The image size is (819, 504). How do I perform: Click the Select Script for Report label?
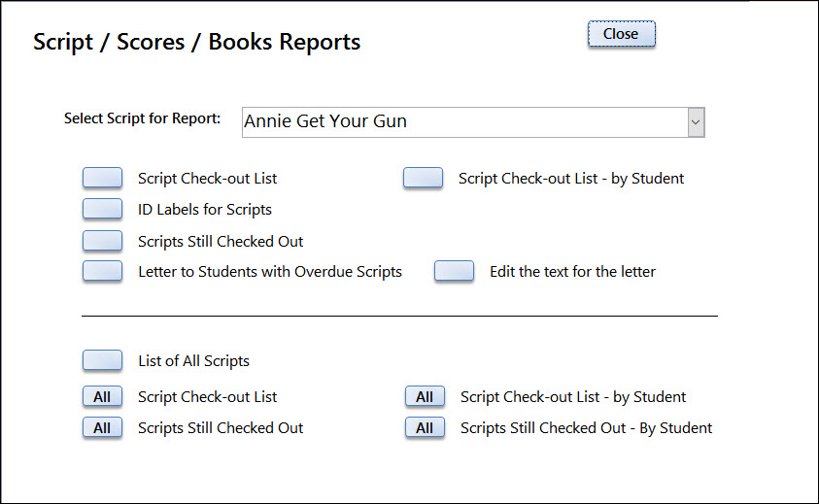tap(142, 118)
